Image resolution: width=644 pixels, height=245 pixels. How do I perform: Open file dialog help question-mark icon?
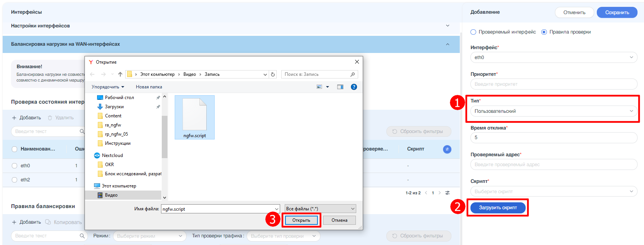pos(354,87)
